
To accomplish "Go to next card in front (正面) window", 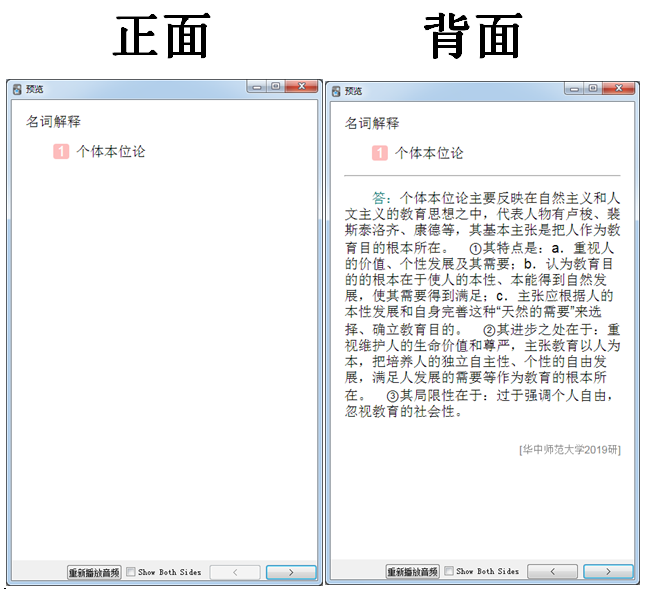I will [x=291, y=572].
